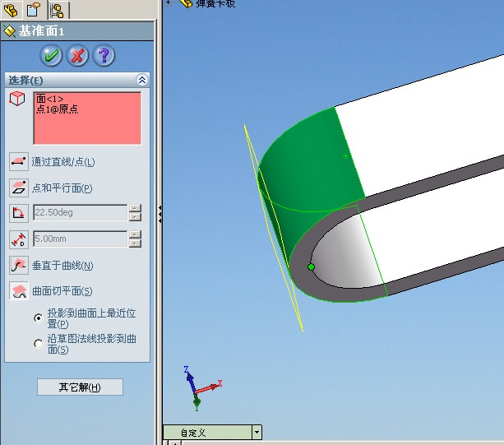Decrease the angle value spinner

click(135, 217)
